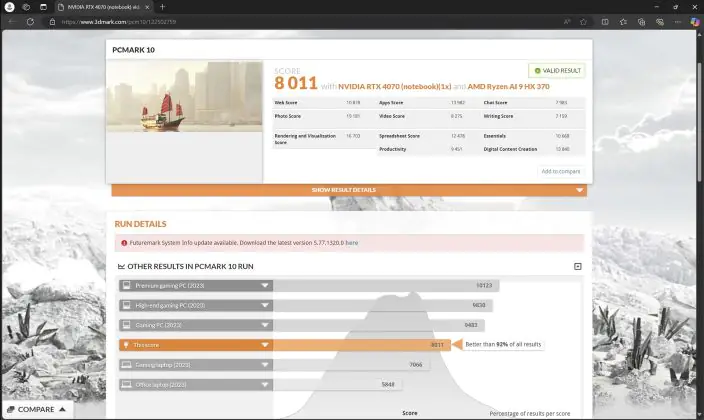
Task: Click the Web Score label
Action: [286, 103]
